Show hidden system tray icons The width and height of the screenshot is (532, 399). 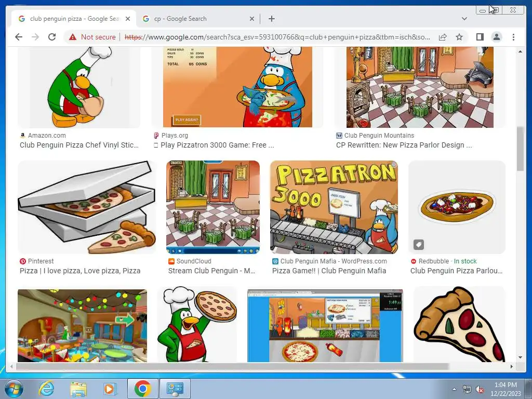tap(454, 389)
